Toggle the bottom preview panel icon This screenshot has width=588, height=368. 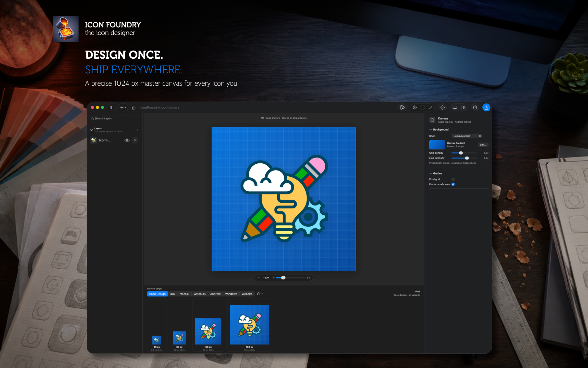click(x=455, y=107)
